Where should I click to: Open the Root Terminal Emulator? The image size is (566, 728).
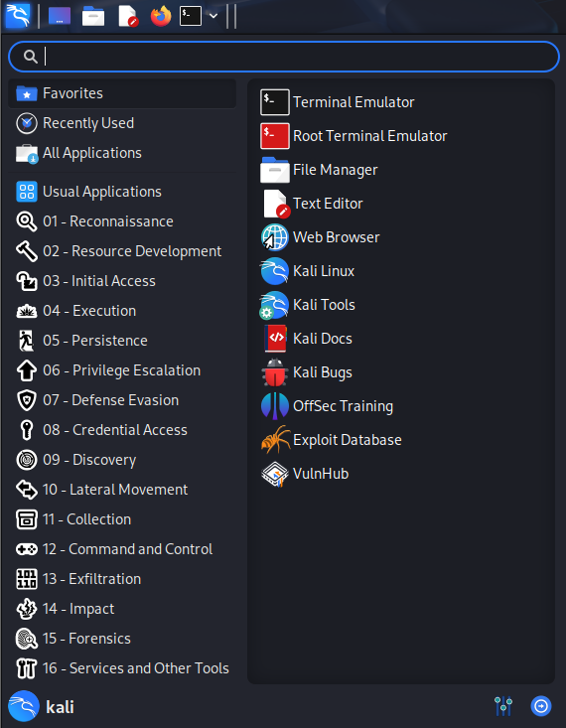354,136
